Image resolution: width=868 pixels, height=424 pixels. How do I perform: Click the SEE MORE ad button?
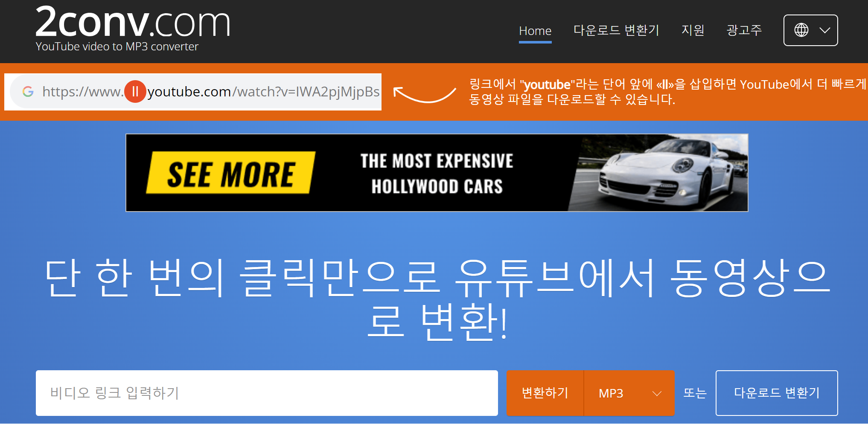(231, 173)
